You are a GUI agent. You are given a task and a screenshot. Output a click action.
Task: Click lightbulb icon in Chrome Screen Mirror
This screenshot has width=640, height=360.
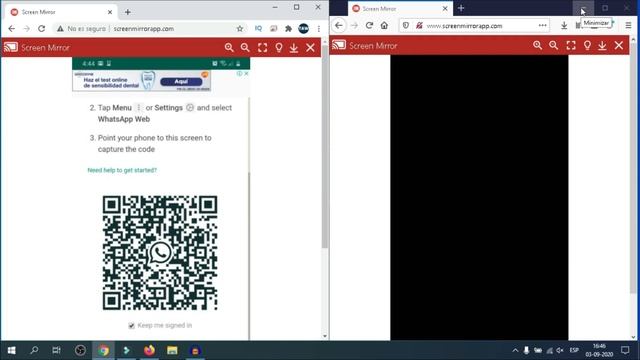279,48
